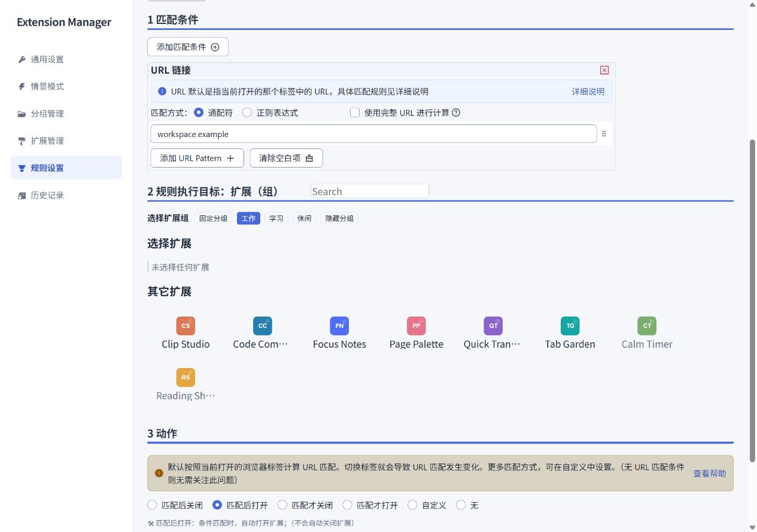
Task: Select the 匹配才关闭 action
Action: (x=282, y=505)
